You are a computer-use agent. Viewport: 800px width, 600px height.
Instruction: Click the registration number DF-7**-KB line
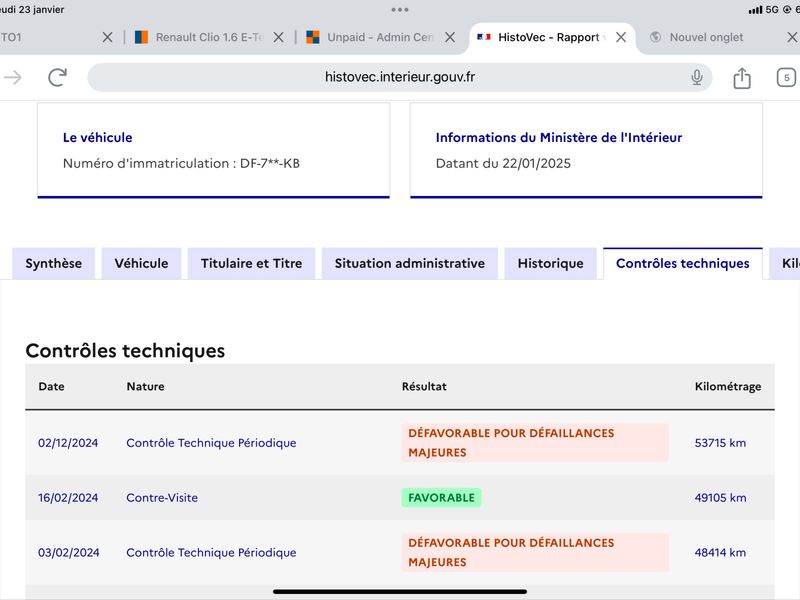(181, 163)
